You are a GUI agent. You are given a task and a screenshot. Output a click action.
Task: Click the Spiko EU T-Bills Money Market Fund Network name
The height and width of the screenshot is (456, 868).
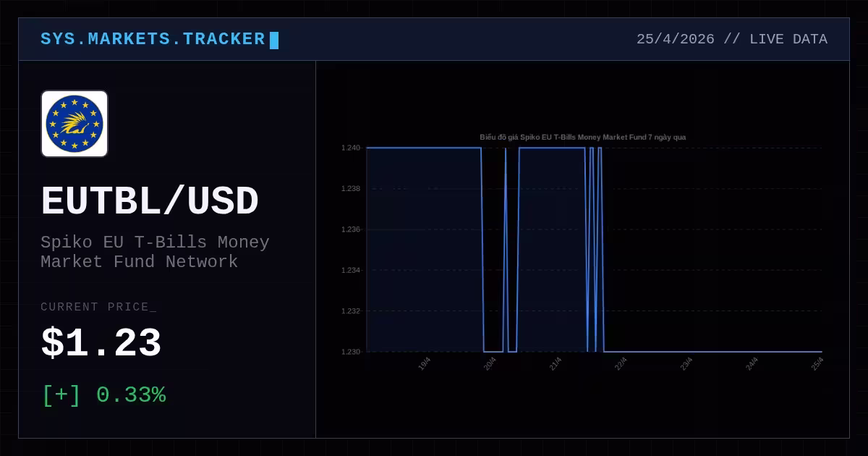155,252
